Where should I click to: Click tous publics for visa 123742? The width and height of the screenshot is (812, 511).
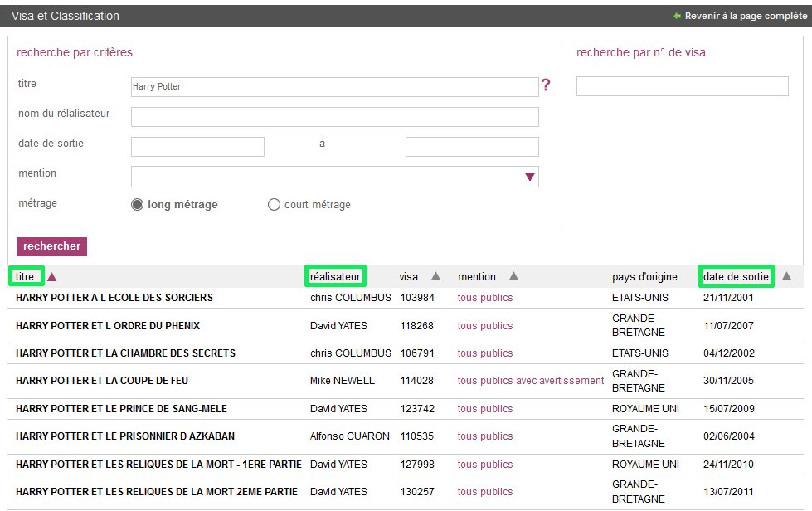[x=484, y=408]
